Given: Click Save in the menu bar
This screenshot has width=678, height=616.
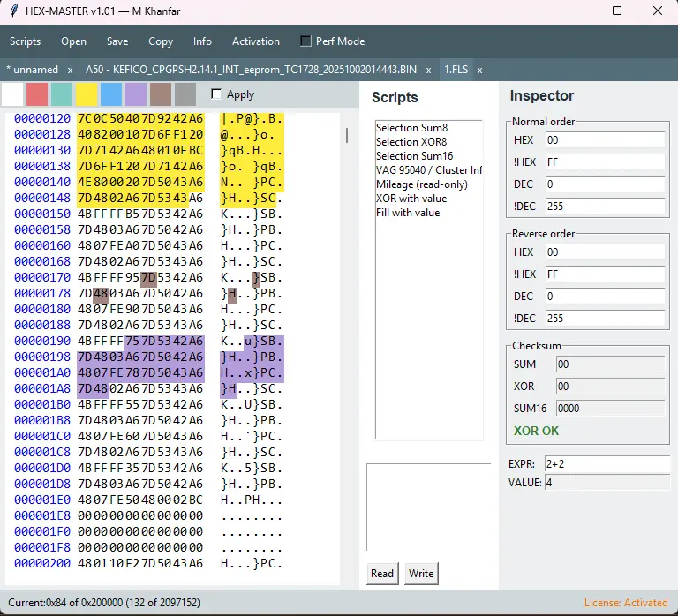Looking at the screenshot, I should pos(117,41).
